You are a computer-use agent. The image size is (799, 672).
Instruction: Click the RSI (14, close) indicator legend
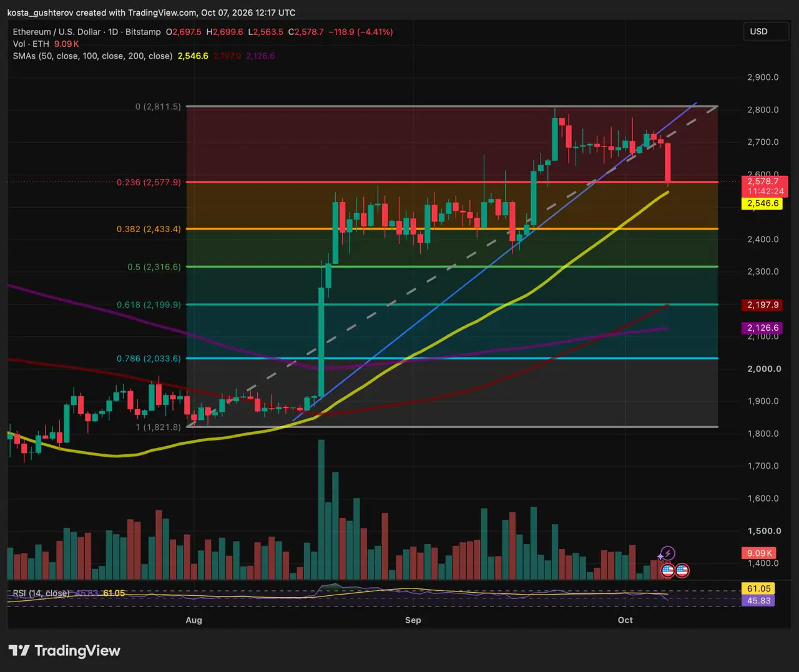tap(41, 593)
